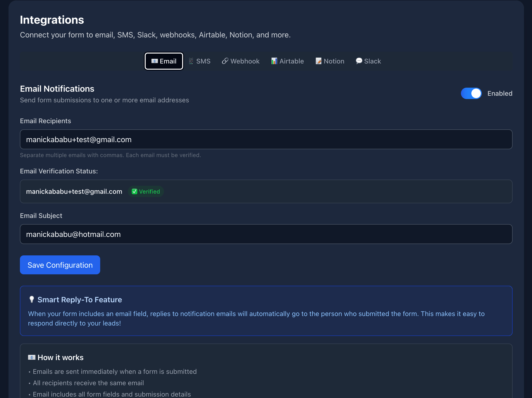Image resolution: width=532 pixels, height=398 pixels.
Task: Click the green checkmark on the Verified badge
Action: click(135, 191)
